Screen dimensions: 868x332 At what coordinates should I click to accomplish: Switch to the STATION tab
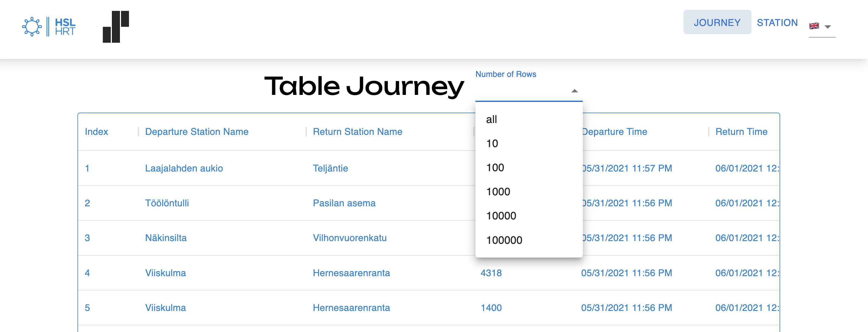pyautogui.click(x=777, y=22)
